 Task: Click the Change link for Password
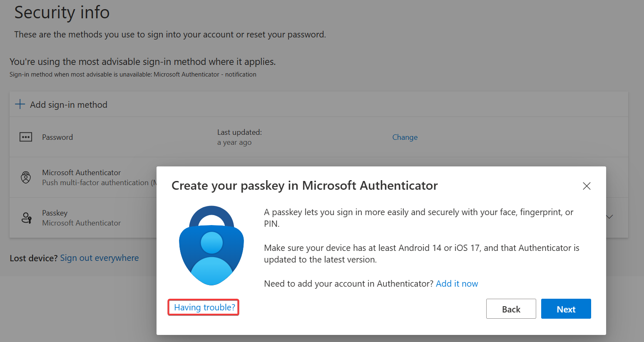(x=405, y=137)
